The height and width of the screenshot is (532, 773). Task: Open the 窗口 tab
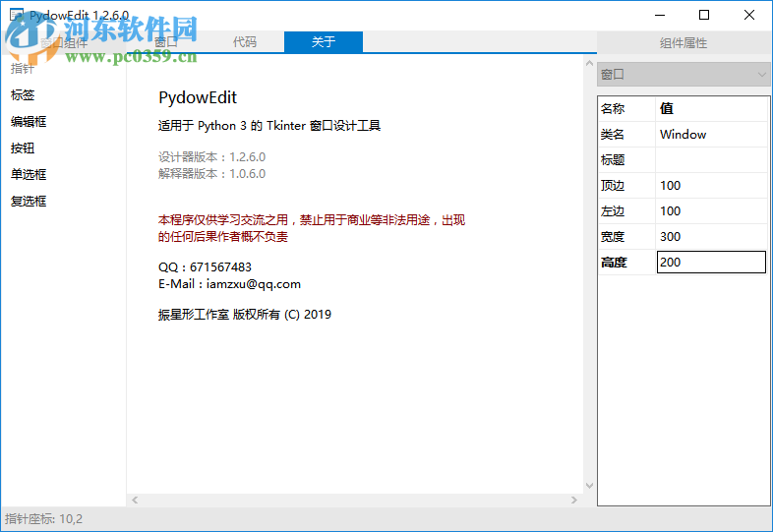(x=166, y=42)
